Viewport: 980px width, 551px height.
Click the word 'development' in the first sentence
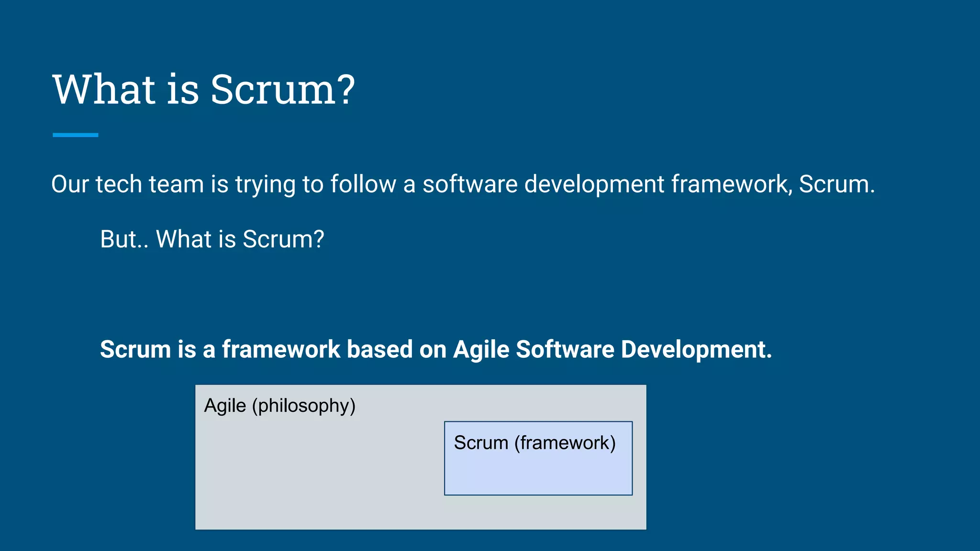pyautogui.click(x=594, y=185)
